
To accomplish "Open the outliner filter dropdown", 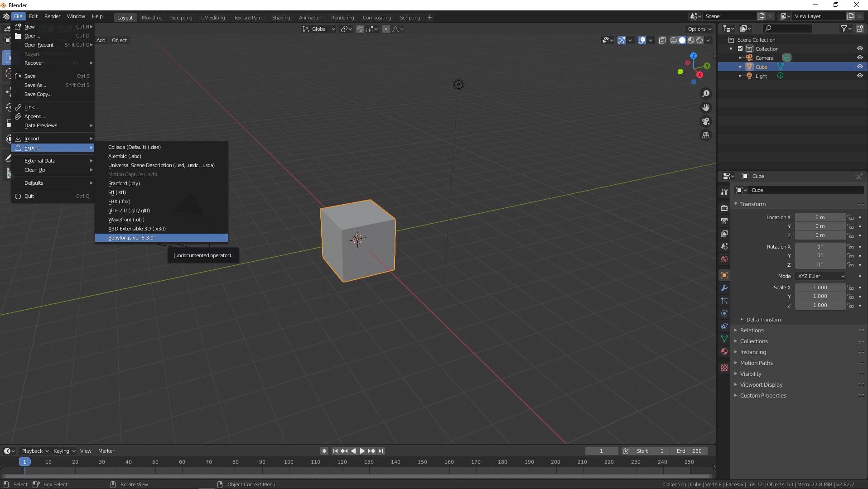I will [846, 29].
